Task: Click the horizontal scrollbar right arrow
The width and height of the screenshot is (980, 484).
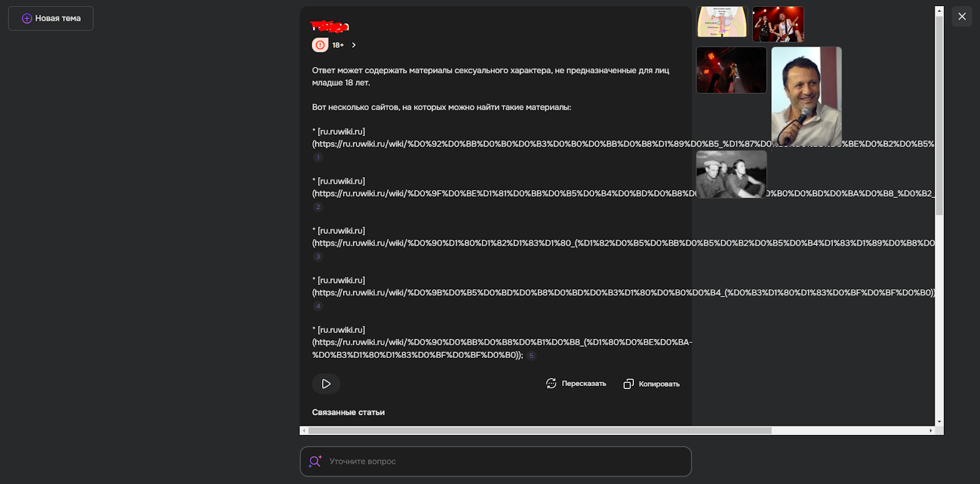Action: (931, 431)
